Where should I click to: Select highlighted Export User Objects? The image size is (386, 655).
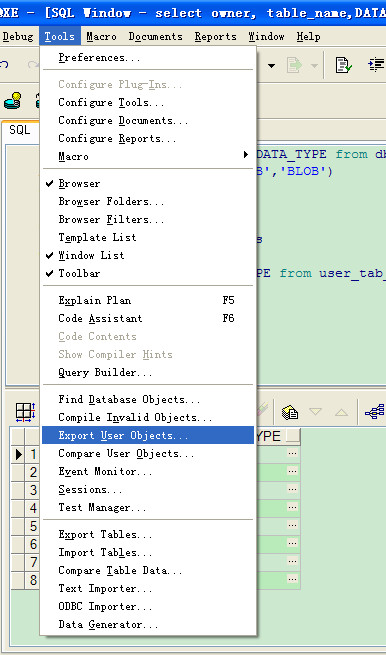(148, 435)
